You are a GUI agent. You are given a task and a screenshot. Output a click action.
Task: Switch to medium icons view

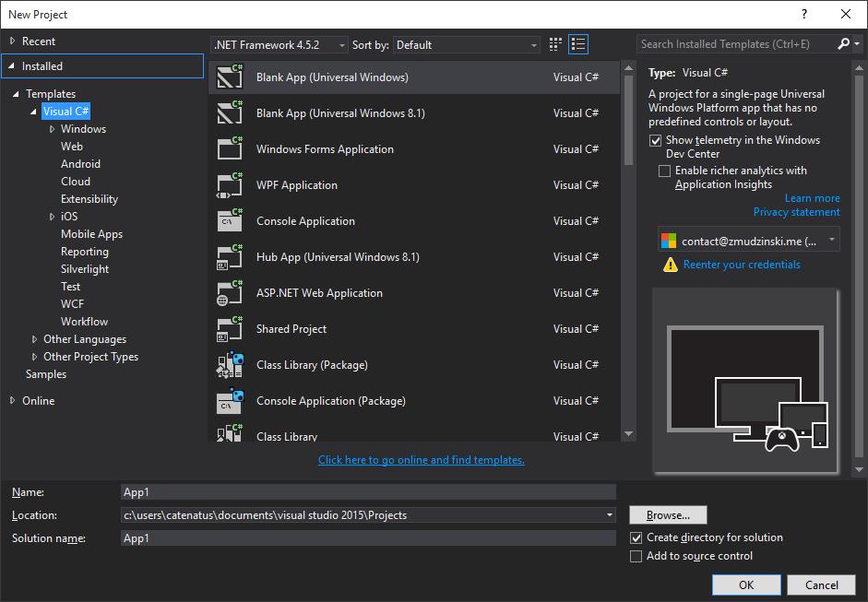[x=555, y=44]
